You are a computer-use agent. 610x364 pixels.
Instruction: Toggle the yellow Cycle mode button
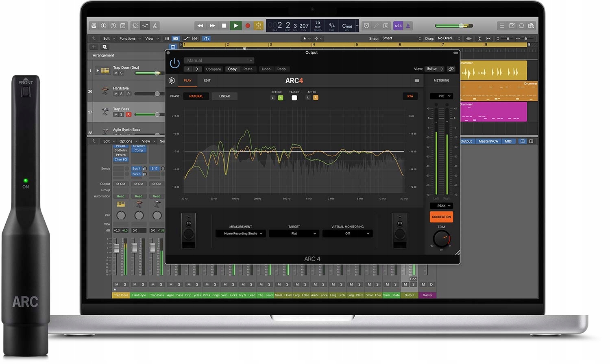[x=258, y=26]
